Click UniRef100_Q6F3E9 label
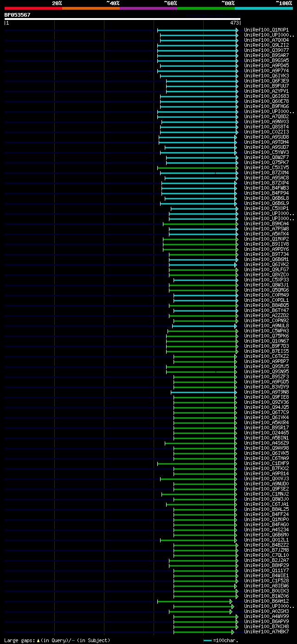 click(x=266, y=81)
